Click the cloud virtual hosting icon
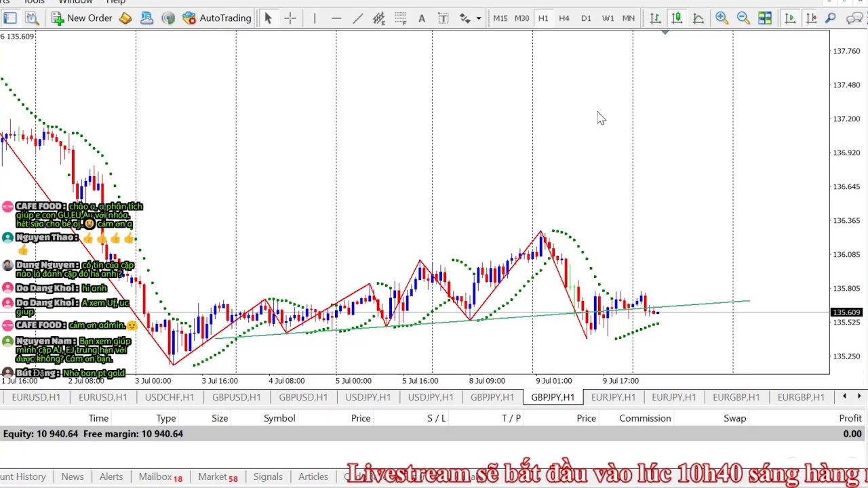The height and width of the screenshot is (488, 868). [x=147, y=18]
